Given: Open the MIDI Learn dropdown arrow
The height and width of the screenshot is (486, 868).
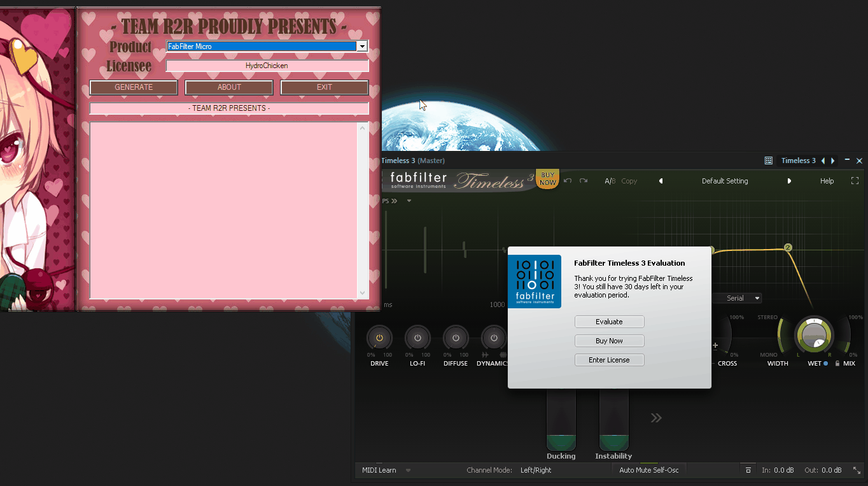Looking at the screenshot, I should (408, 471).
